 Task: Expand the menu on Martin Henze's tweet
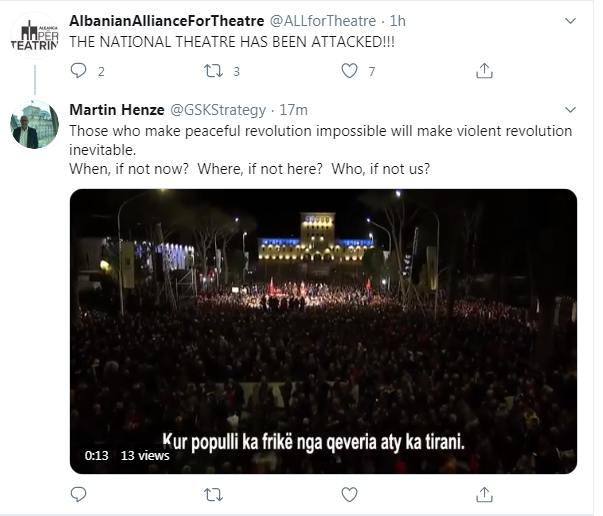pos(571,110)
